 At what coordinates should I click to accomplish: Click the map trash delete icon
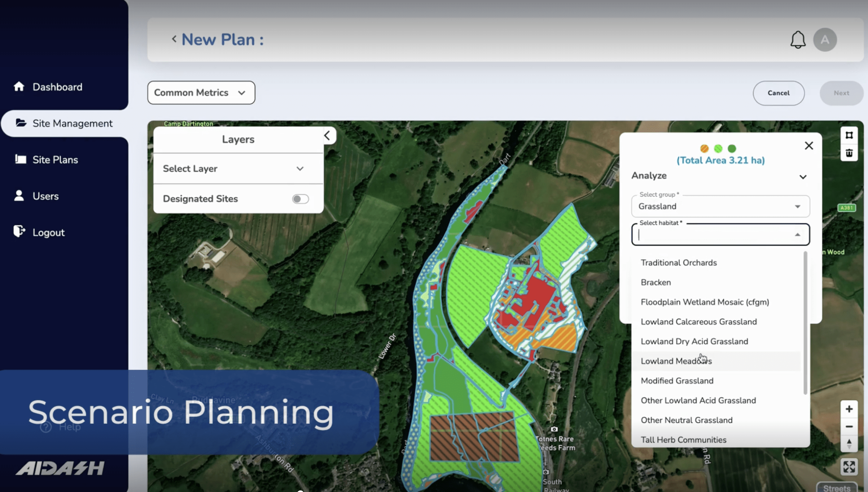coord(849,153)
